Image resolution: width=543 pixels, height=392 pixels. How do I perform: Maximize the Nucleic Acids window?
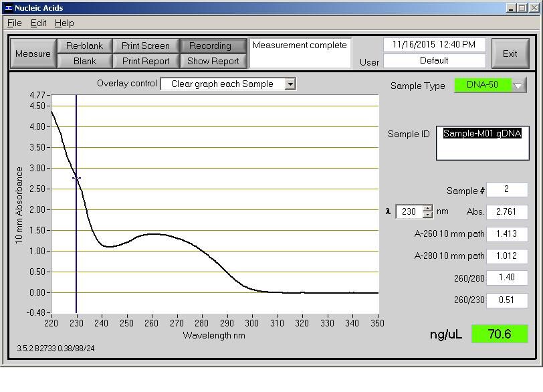point(522,8)
